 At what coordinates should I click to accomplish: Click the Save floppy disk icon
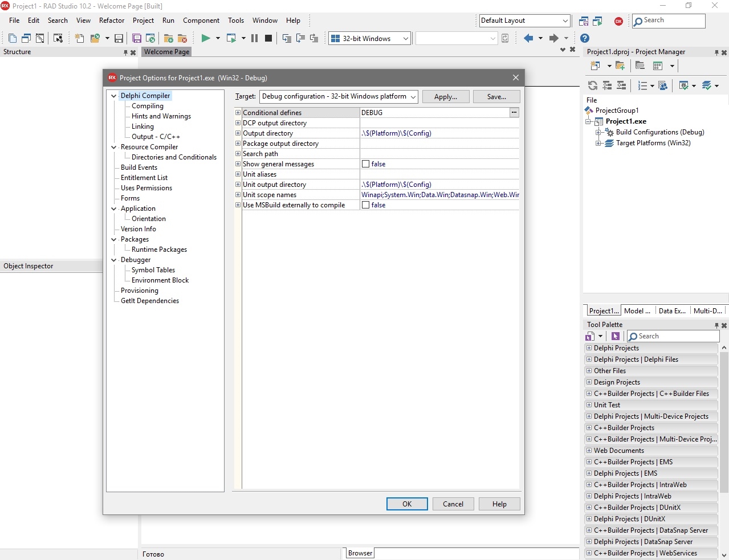(x=119, y=38)
